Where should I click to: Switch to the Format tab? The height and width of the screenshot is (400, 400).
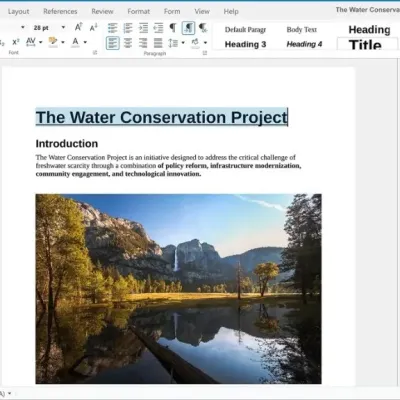(x=139, y=11)
